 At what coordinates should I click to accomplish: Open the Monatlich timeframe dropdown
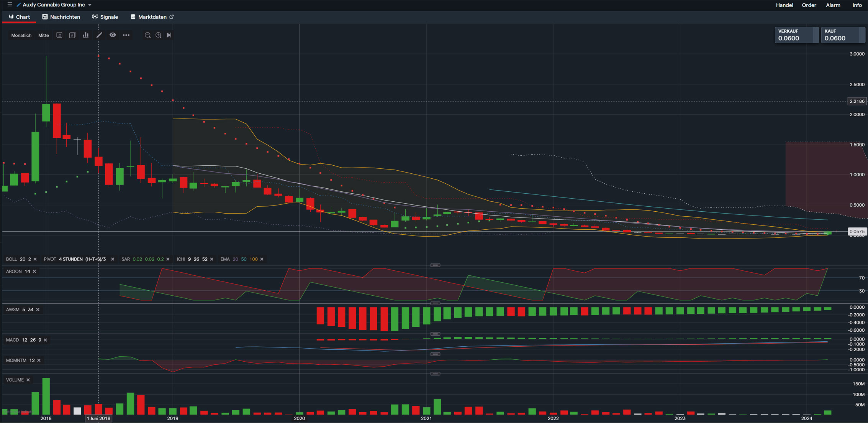tap(21, 35)
